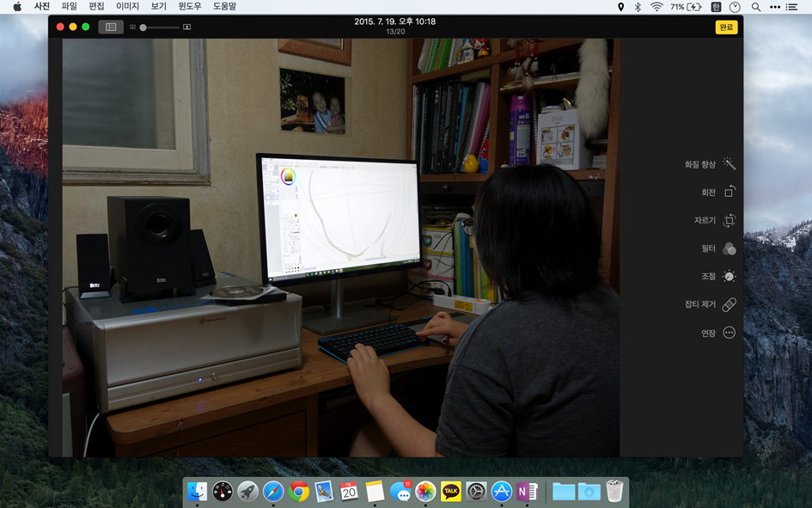Open the plain blue folder in Dock
Viewport: 812px width, 508px height.
(564, 491)
